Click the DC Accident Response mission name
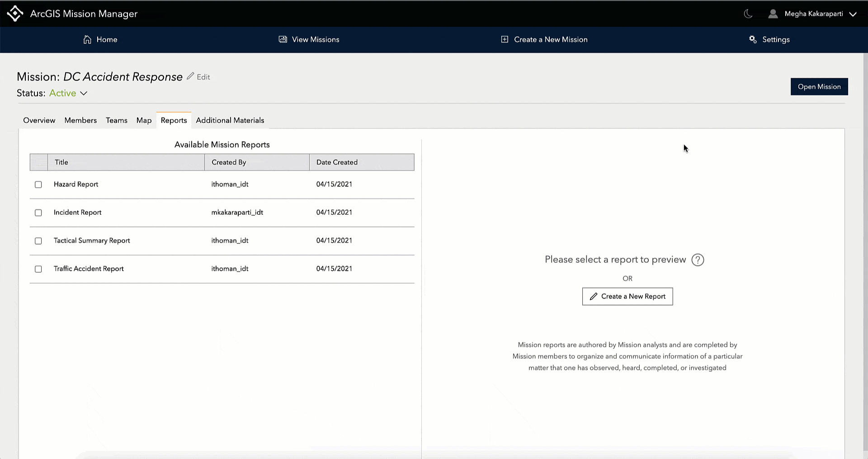Image resolution: width=868 pixels, height=459 pixels. (x=123, y=77)
